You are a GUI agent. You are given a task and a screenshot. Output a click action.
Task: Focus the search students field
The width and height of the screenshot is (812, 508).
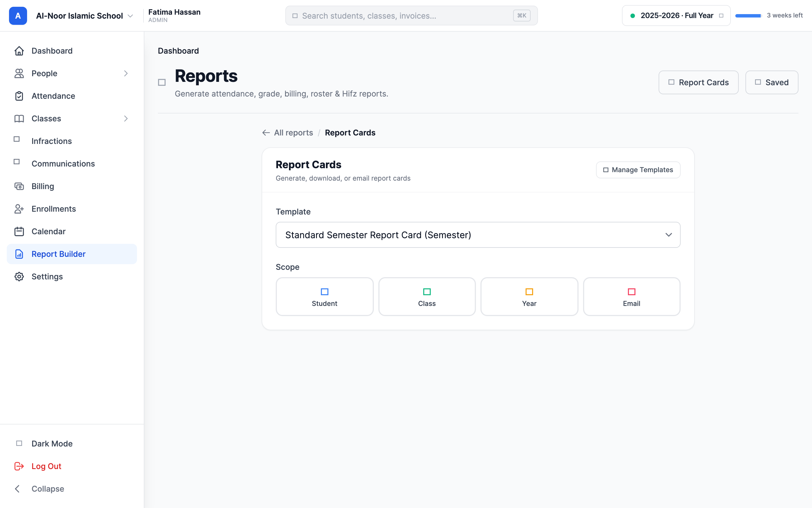click(411, 16)
